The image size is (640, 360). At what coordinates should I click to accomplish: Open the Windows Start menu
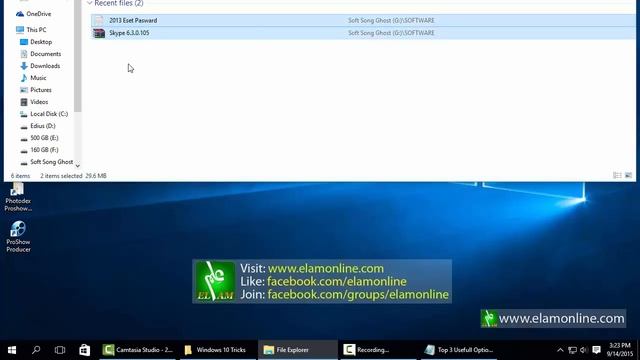(x=11, y=350)
